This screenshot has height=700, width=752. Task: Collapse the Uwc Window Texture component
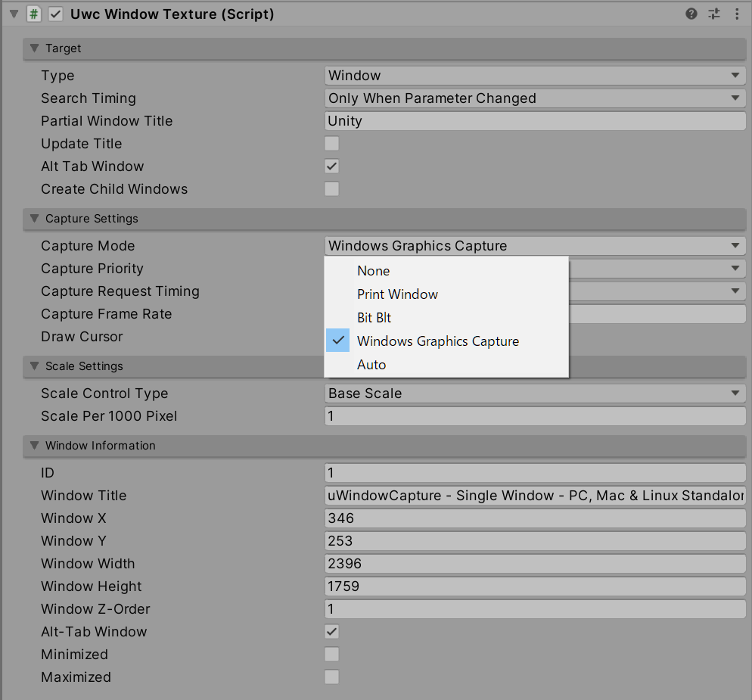[13, 14]
